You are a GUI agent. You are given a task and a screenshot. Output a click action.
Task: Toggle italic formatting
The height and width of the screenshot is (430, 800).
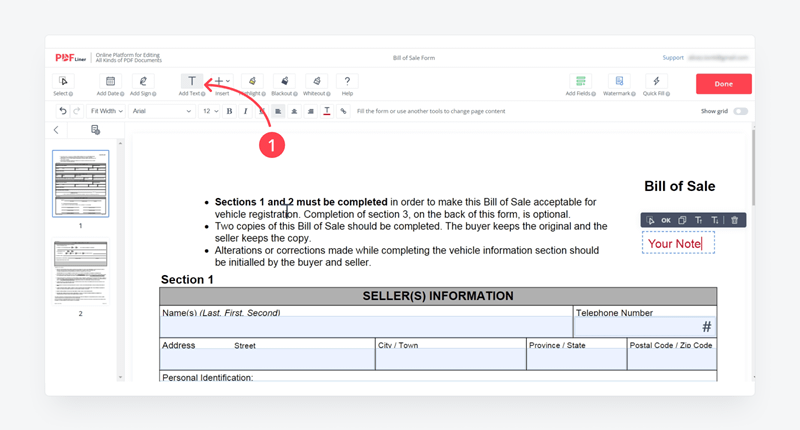[x=245, y=111]
